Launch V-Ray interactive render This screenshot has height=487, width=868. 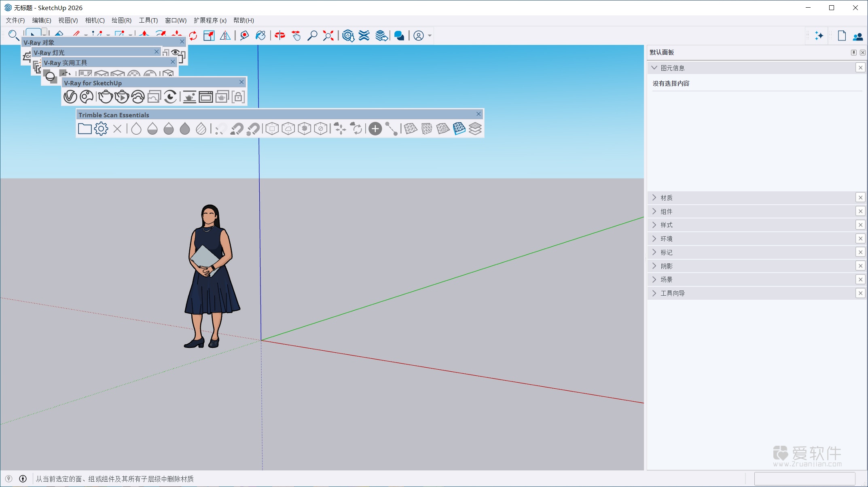click(x=121, y=97)
